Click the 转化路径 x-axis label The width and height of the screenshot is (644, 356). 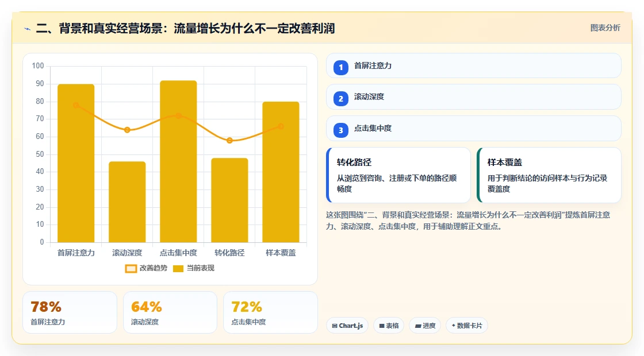(229, 253)
